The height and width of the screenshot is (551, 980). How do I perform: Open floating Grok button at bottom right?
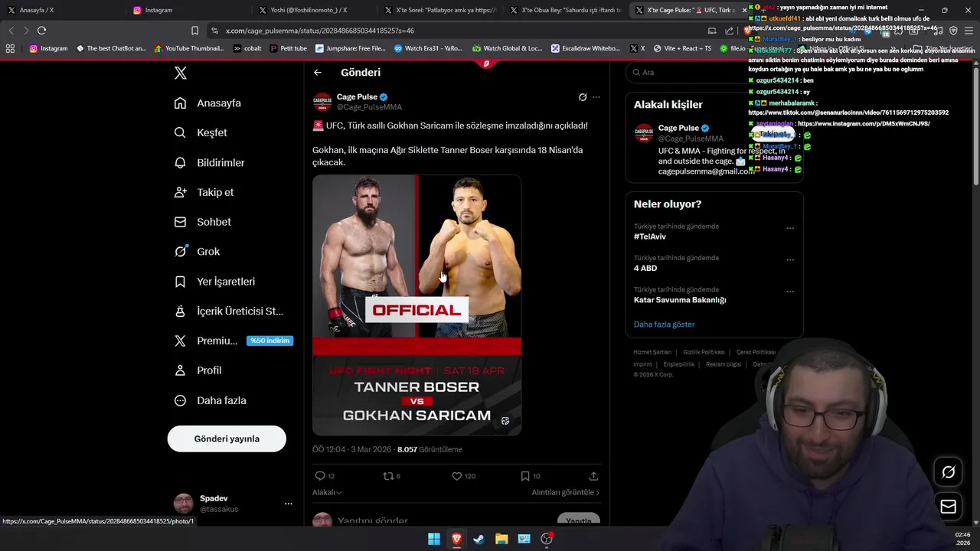pos(948,472)
